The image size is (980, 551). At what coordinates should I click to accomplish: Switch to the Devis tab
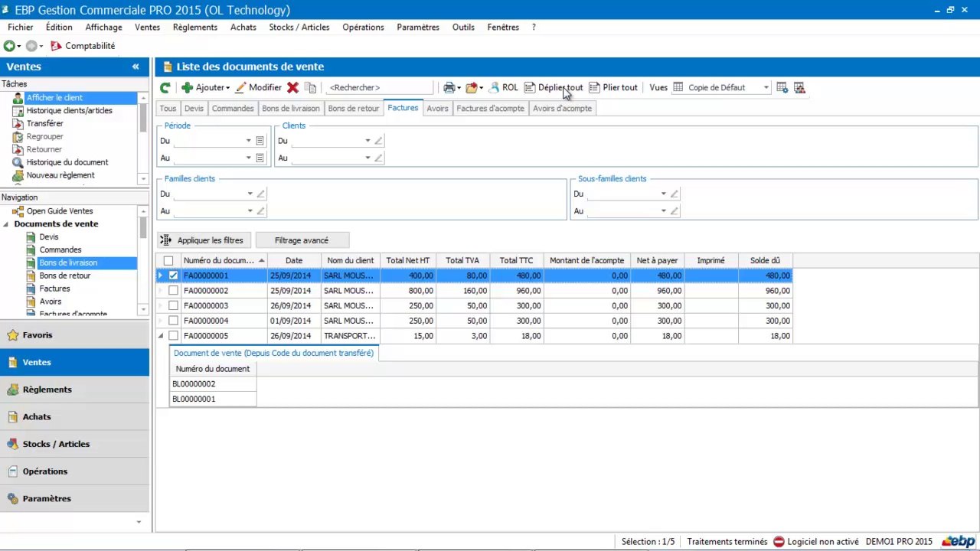click(x=194, y=109)
